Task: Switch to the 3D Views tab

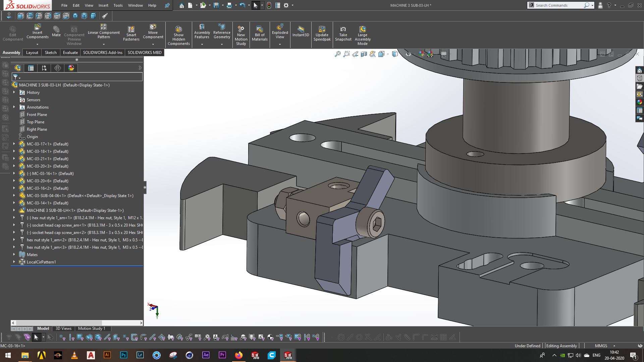Action: click(x=63, y=328)
